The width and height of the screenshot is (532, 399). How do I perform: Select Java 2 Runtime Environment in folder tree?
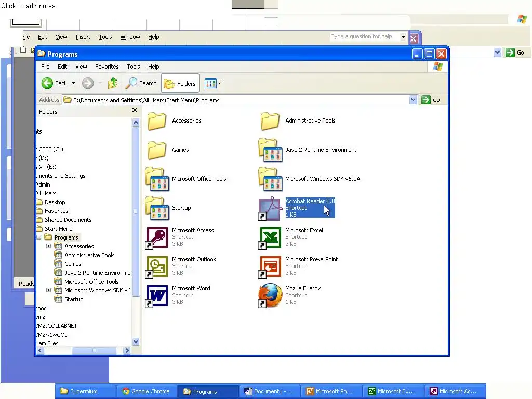(98, 273)
